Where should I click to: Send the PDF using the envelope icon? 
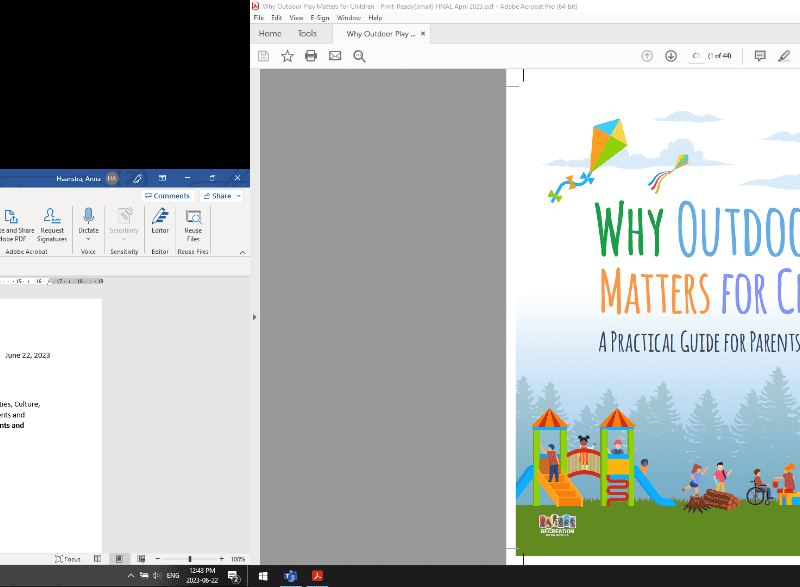click(x=335, y=56)
